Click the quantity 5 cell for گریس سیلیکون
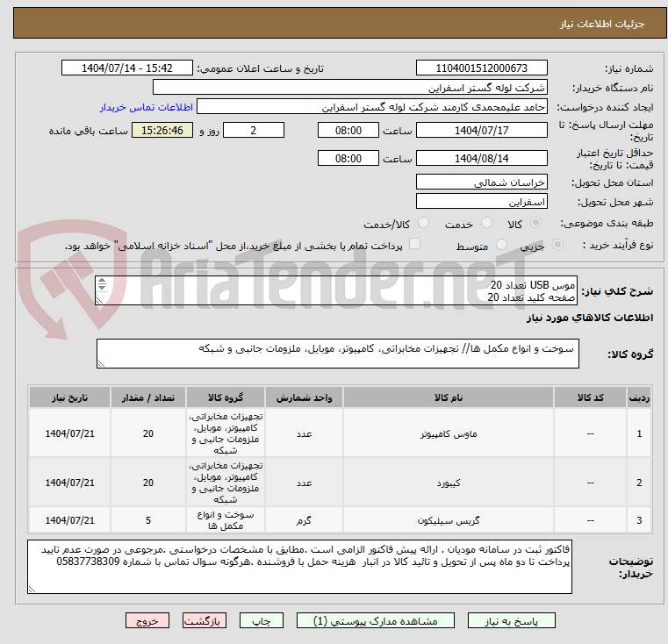 tap(147, 520)
